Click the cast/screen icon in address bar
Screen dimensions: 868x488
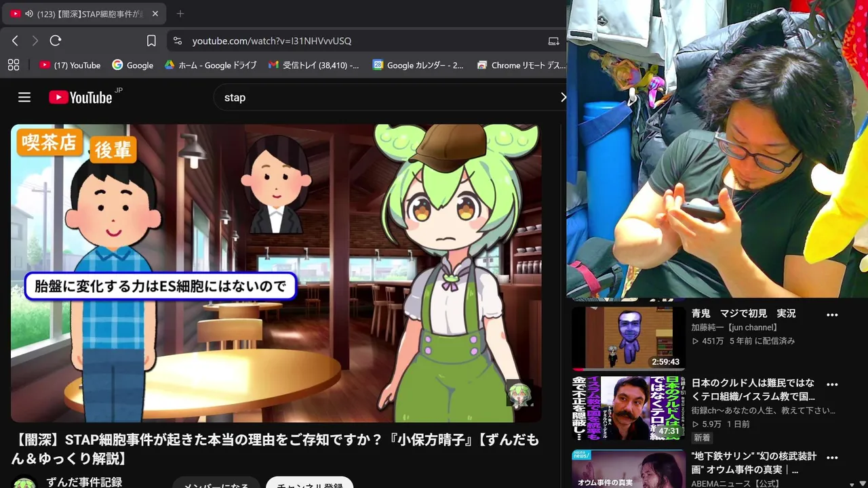coord(554,41)
